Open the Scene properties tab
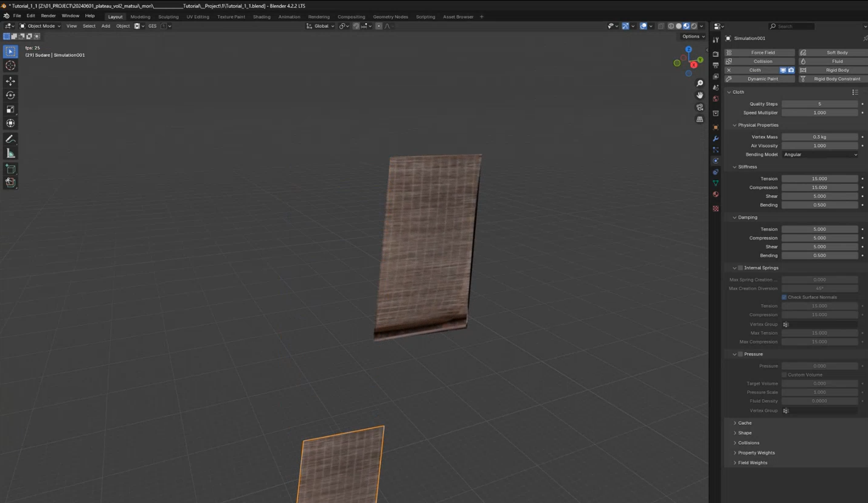 click(x=715, y=88)
